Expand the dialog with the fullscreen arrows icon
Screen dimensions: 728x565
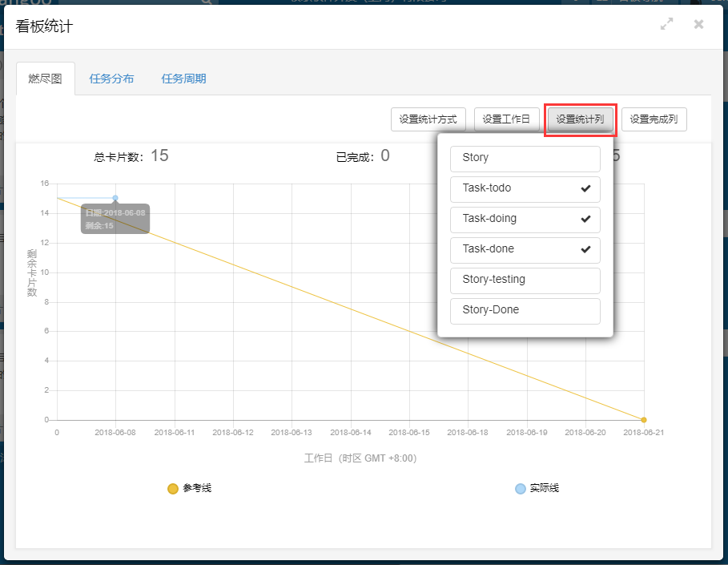(x=666, y=25)
